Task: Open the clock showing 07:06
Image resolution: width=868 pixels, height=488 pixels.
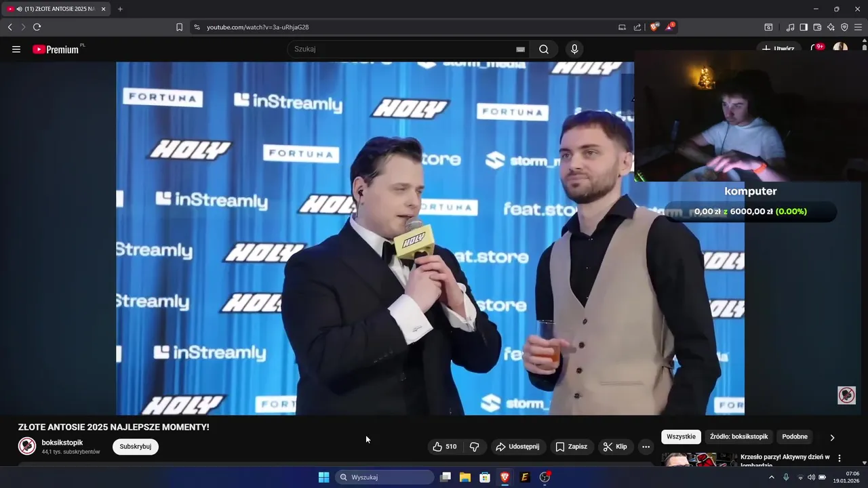Action: [847, 477]
